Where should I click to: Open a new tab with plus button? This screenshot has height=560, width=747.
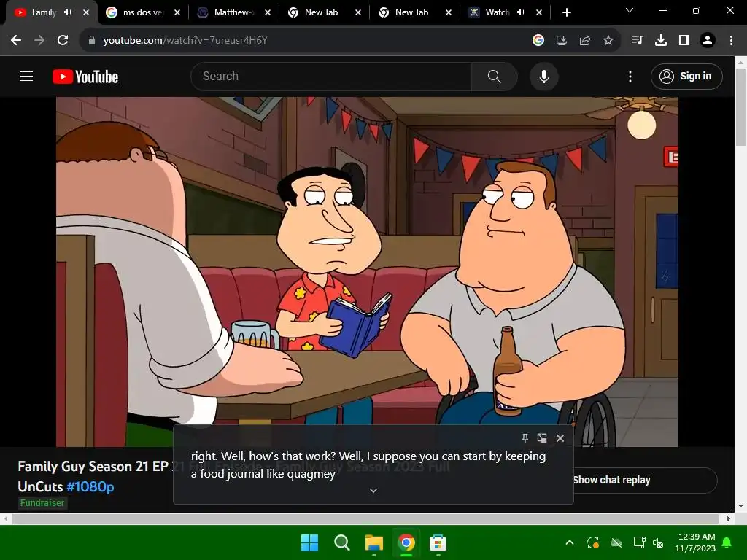click(566, 12)
